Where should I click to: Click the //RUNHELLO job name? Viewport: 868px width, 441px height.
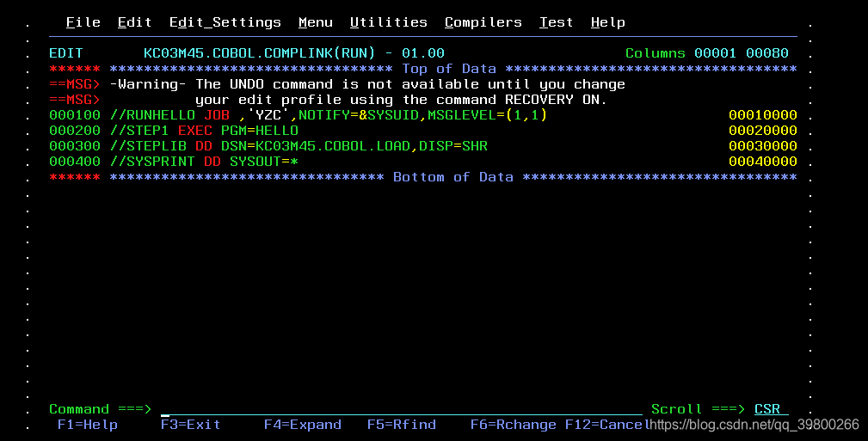(152, 115)
